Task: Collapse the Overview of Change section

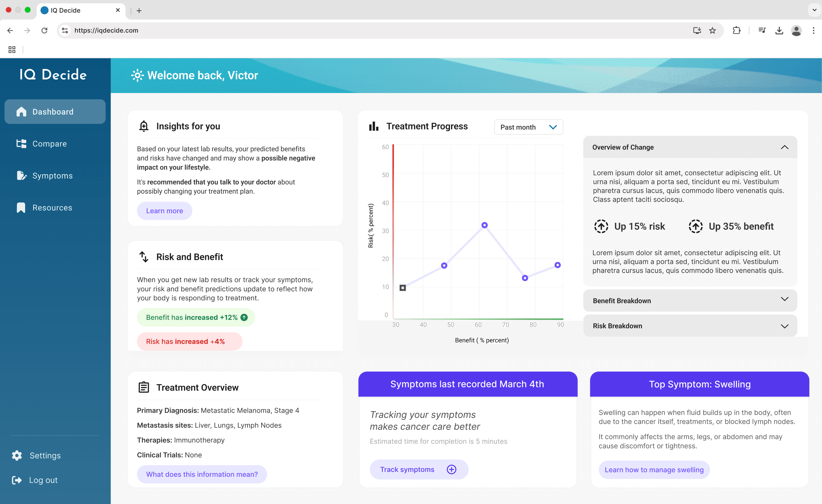Action: 784,147
